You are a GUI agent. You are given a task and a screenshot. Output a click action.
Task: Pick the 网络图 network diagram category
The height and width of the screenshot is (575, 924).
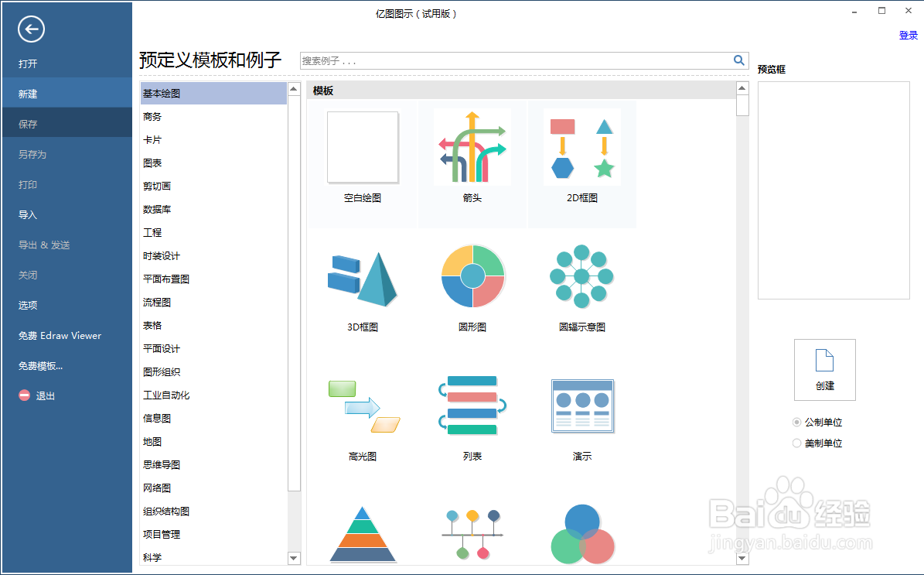coord(213,488)
